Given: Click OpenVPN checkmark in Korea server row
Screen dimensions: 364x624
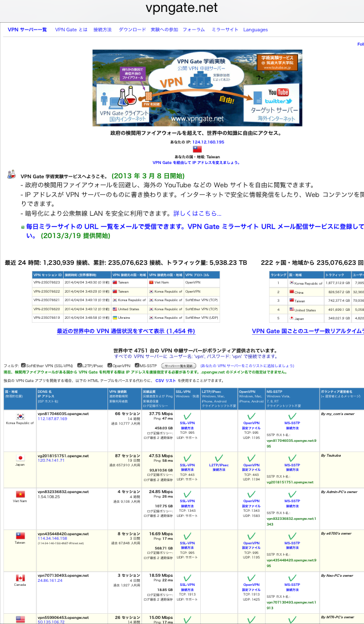Looking at the screenshot, I should tap(251, 417).
